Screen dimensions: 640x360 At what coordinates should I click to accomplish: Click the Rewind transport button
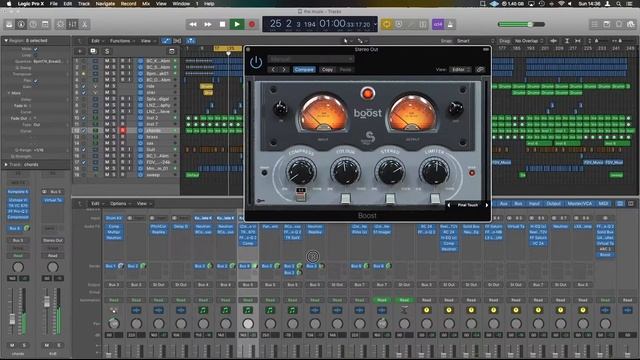tap(193, 24)
